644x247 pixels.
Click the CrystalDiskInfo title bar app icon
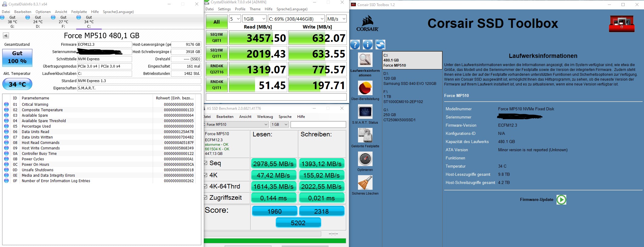click(5, 4)
